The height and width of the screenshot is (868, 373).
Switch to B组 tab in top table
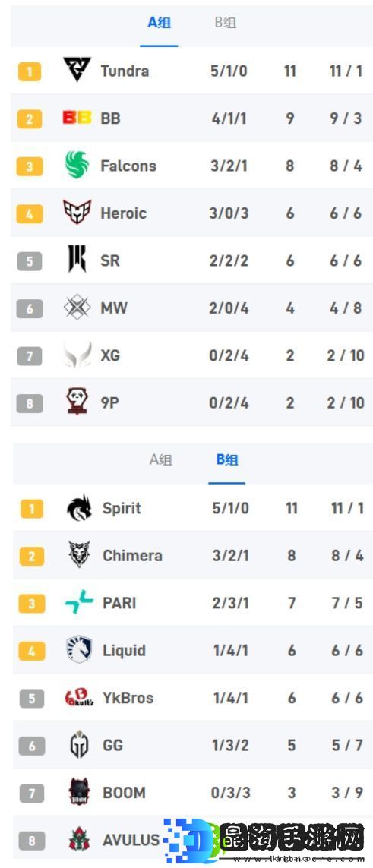coord(226,23)
